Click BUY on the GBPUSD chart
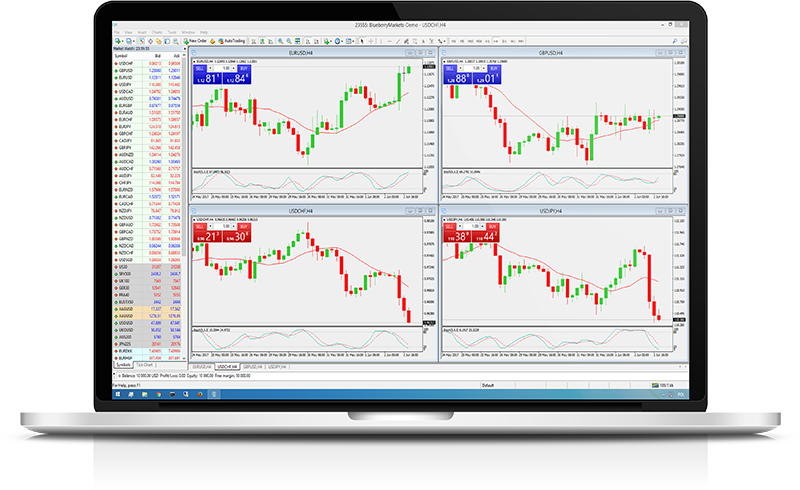This screenshot has width=800, height=490. coord(493,70)
